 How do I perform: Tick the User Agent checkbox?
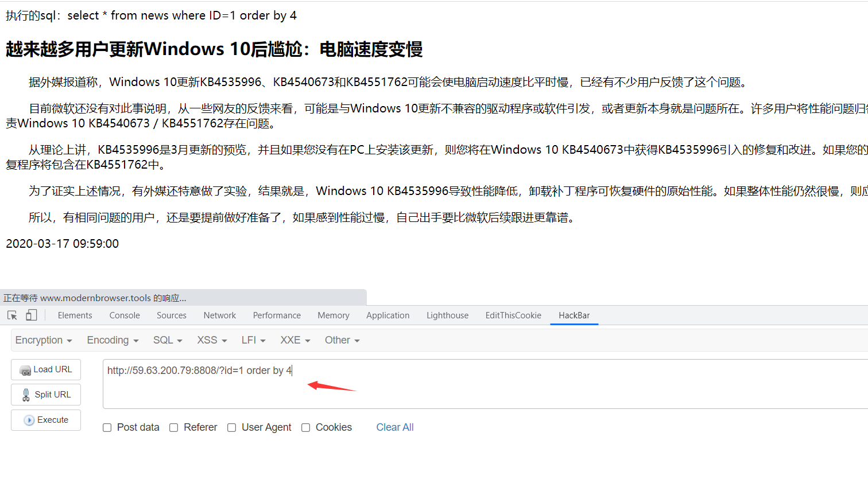click(231, 427)
